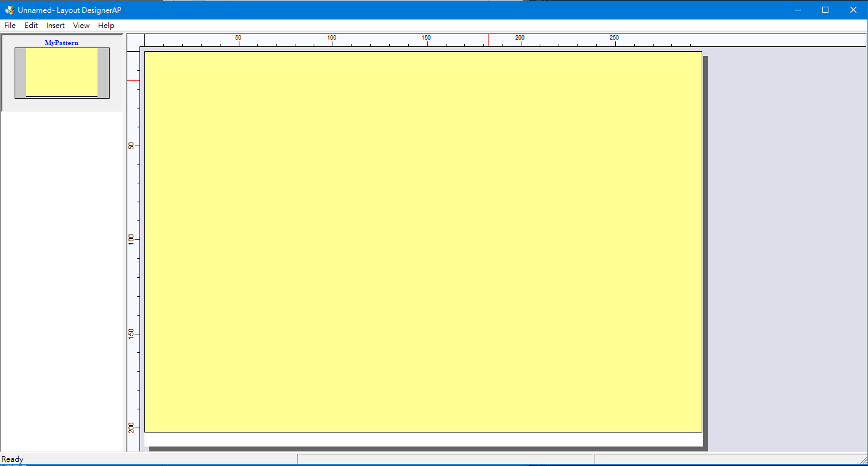Open the Edit menu

[31, 26]
